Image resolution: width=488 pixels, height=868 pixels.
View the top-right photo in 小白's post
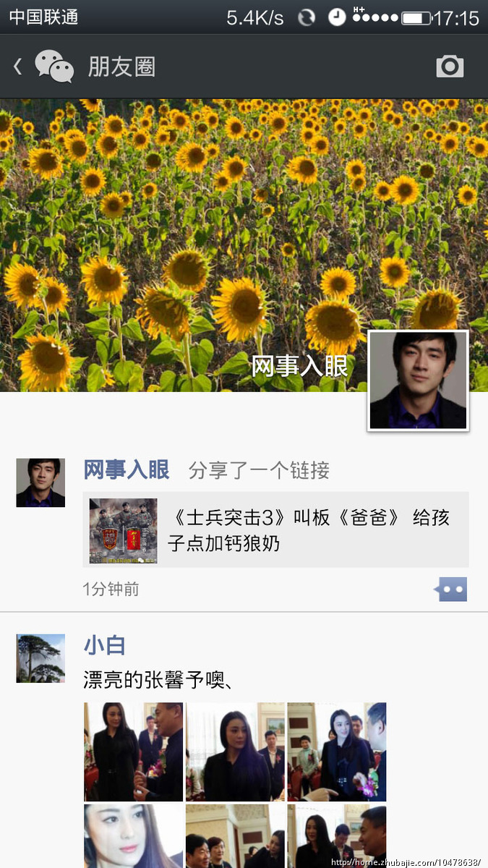tap(337, 752)
